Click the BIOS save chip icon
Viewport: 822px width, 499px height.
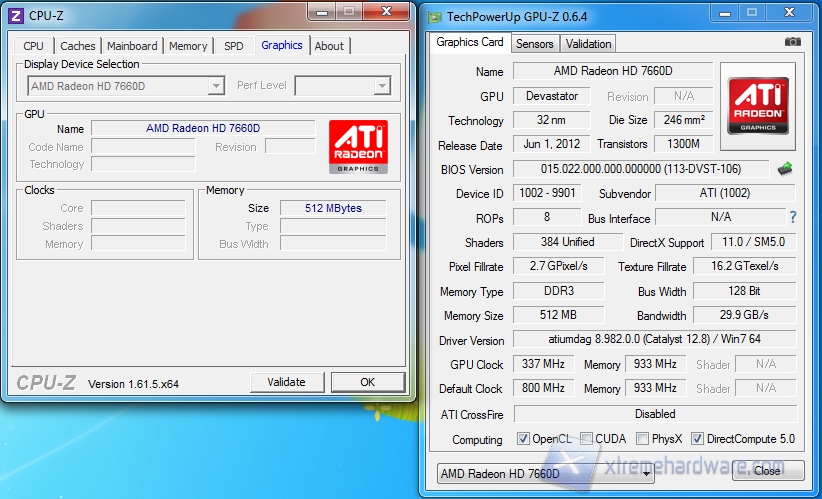tap(784, 169)
